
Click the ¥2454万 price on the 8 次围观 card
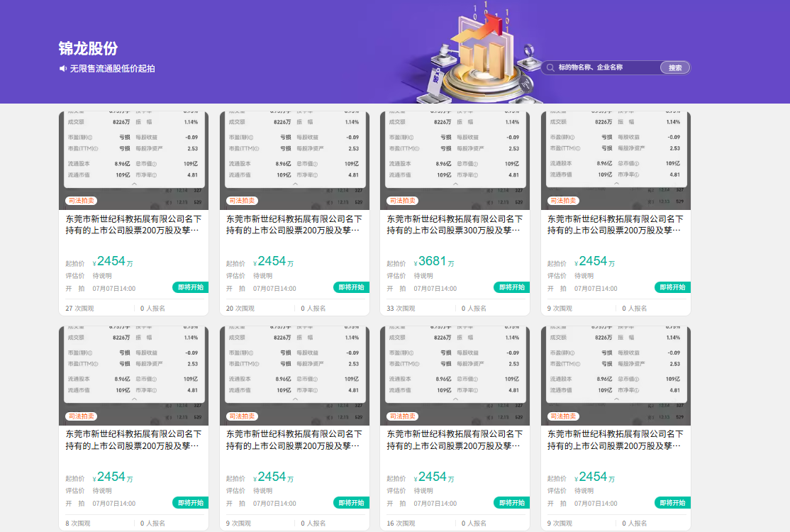[112, 477]
